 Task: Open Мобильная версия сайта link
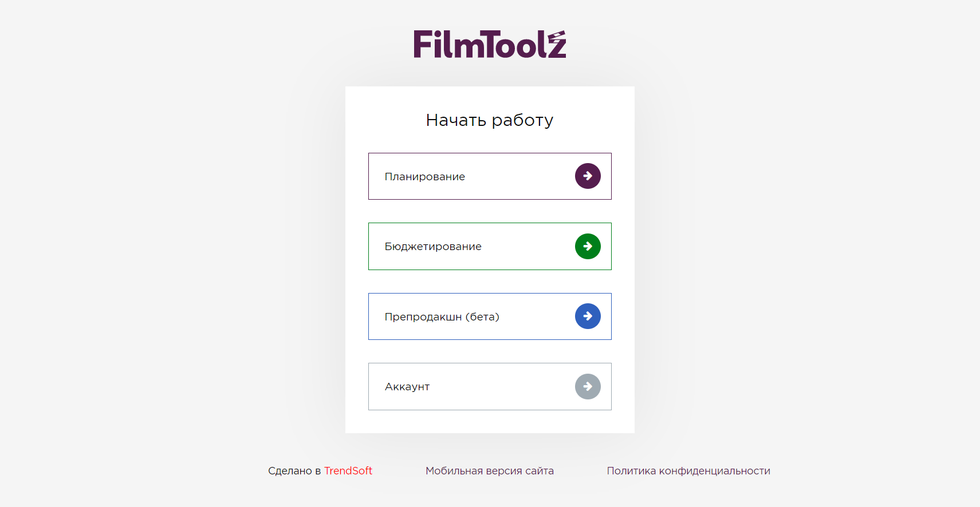coord(490,470)
